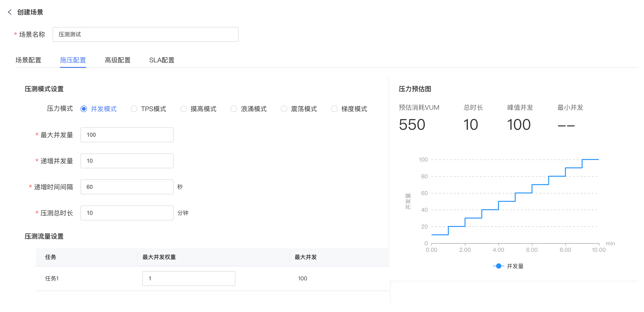Click the 场景名称 input field
The height and width of the screenshot is (312, 644).
tap(145, 34)
